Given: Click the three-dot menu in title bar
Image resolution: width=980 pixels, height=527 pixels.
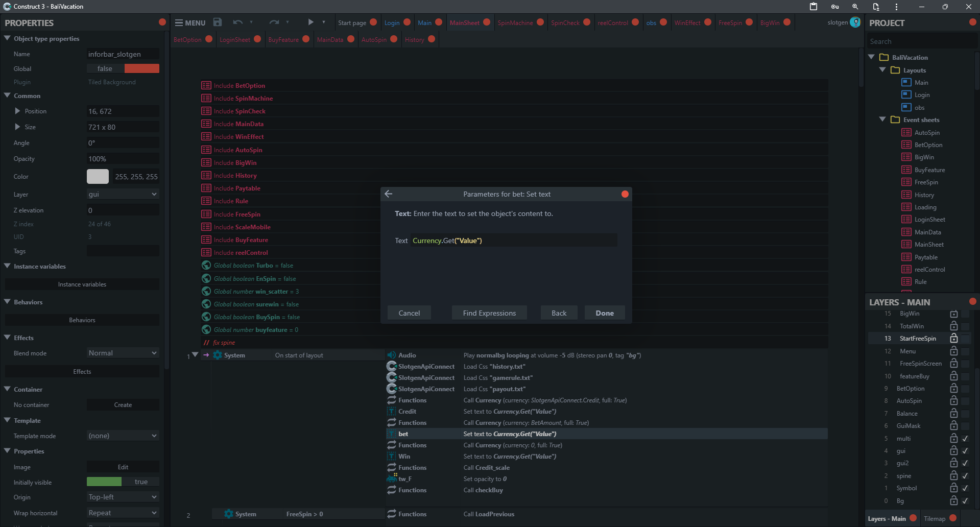Looking at the screenshot, I should 896,7.
